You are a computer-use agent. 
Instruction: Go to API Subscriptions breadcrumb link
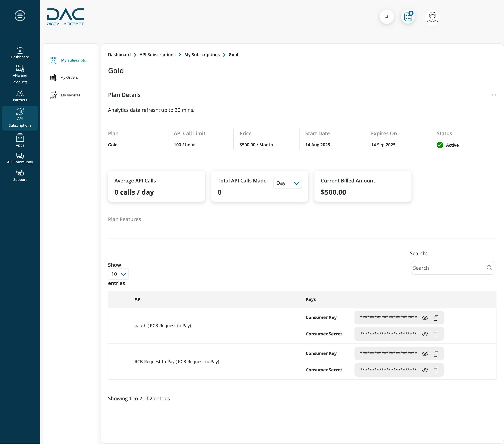point(157,55)
